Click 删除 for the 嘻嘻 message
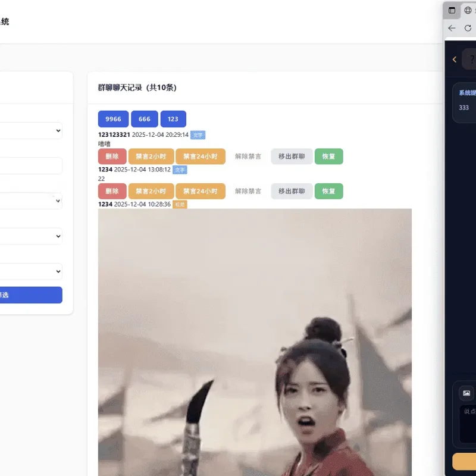 (112, 156)
